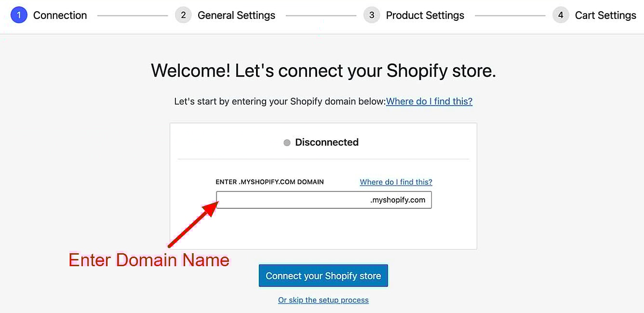
Task: Click the "Or skip the setup process" link
Action: coord(323,300)
